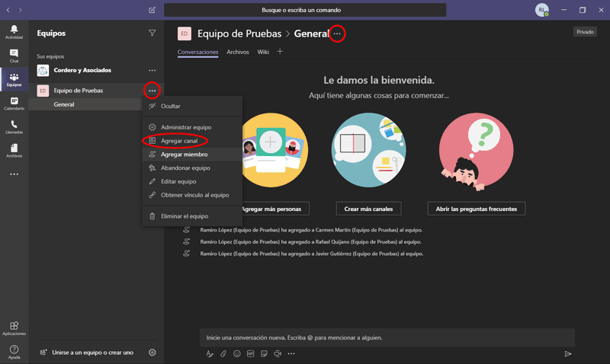The image size is (610, 364).
Task: Click Equipo de Pruebas breadcrumb title
Action: click(x=239, y=34)
